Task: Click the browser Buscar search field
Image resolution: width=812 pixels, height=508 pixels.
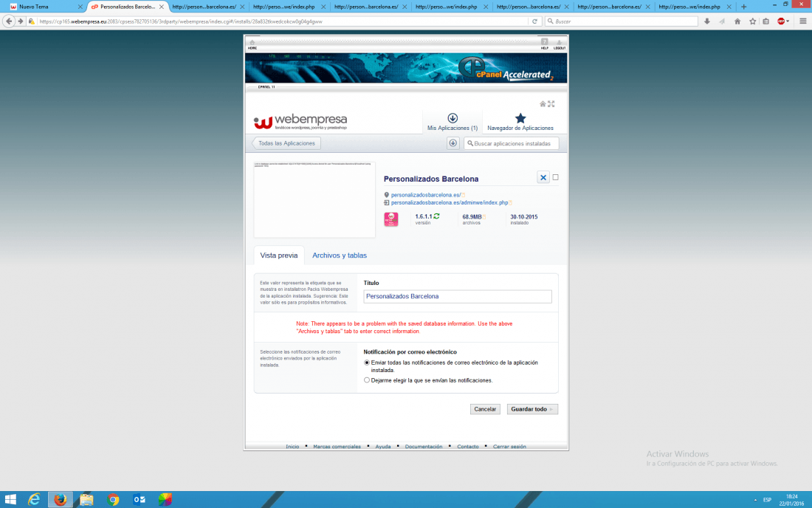Action: click(622, 21)
